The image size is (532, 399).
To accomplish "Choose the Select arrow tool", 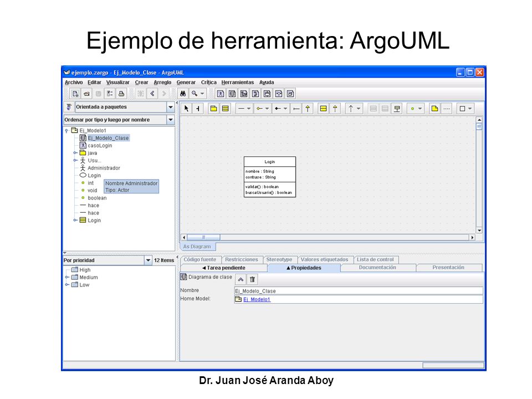I will pos(186,109).
